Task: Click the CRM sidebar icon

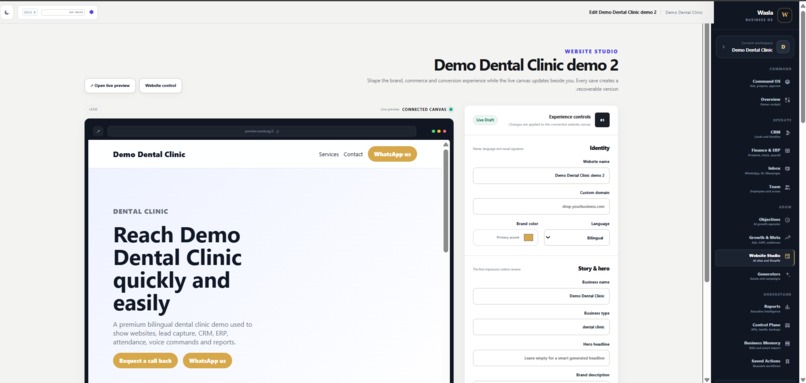Action: (787, 132)
